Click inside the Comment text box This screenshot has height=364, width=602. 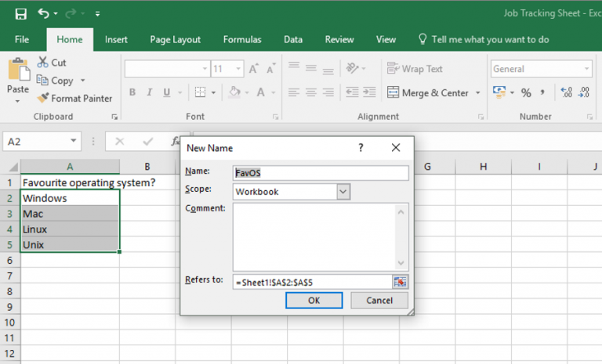click(x=314, y=237)
